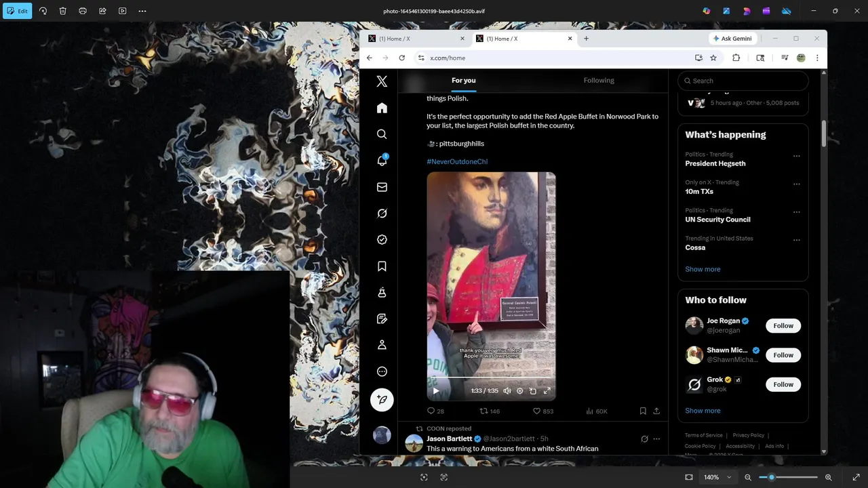Screen dimensions: 868x488
Task: Reload the page with refresh icon
Action: (401, 58)
